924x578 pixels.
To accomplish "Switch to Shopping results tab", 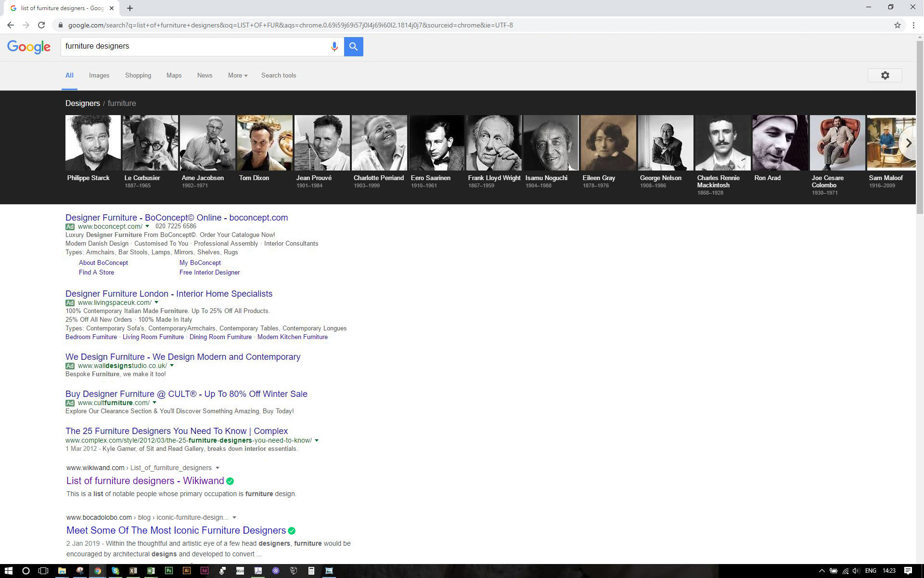I will coord(138,76).
